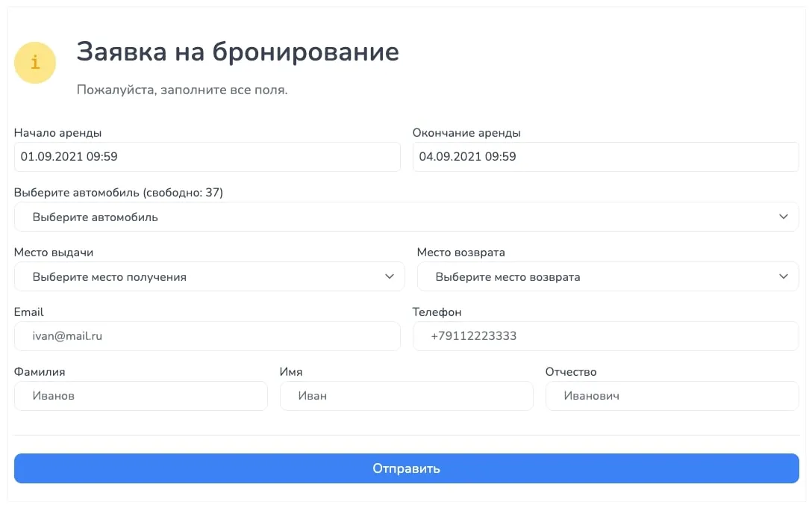Click the Имя label
The image size is (812, 508).
[291, 372]
